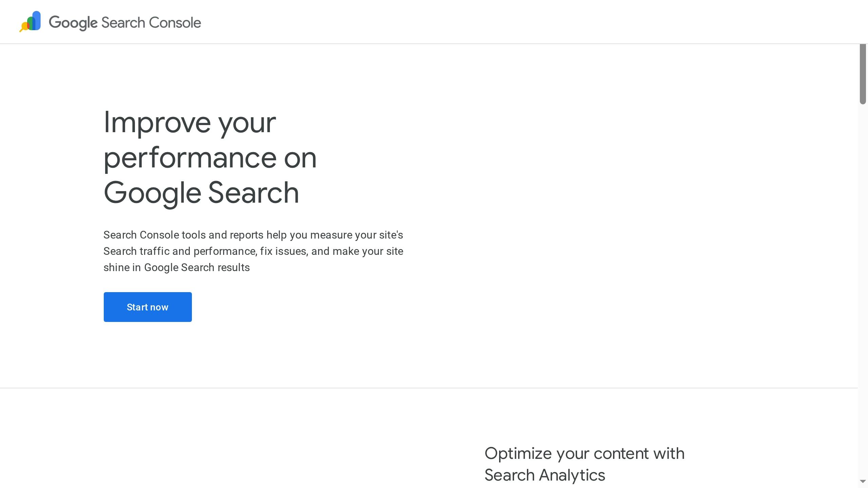Click the word "Console" in the header

(175, 23)
